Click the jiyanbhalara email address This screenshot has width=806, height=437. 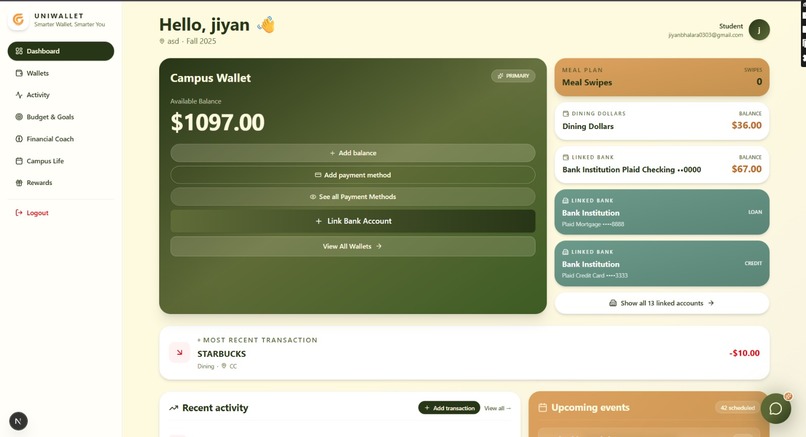pos(705,35)
